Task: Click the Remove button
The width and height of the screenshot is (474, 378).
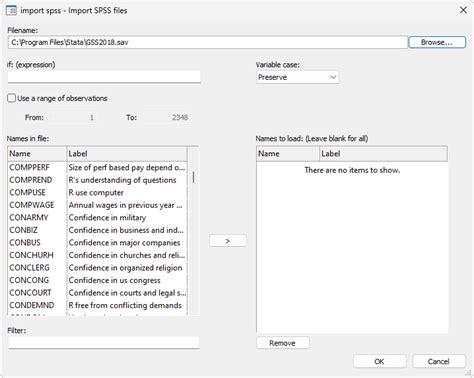Action: [283, 343]
